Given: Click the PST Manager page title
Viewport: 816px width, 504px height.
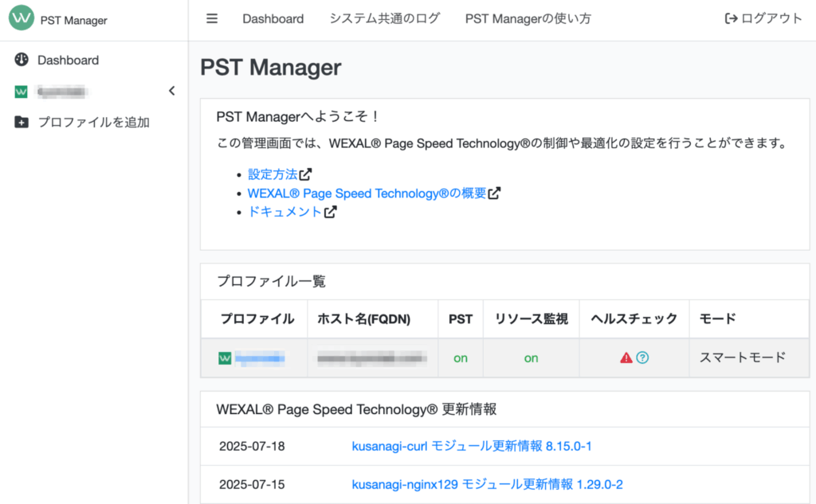Looking at the screenshot, I should [271, 68].
